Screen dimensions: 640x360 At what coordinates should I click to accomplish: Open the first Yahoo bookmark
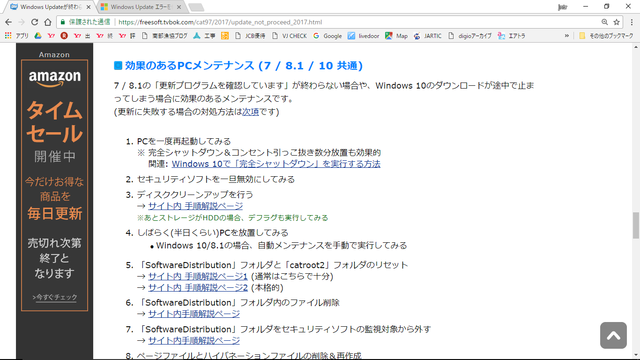pyautogui.click(x=51, y=36)
